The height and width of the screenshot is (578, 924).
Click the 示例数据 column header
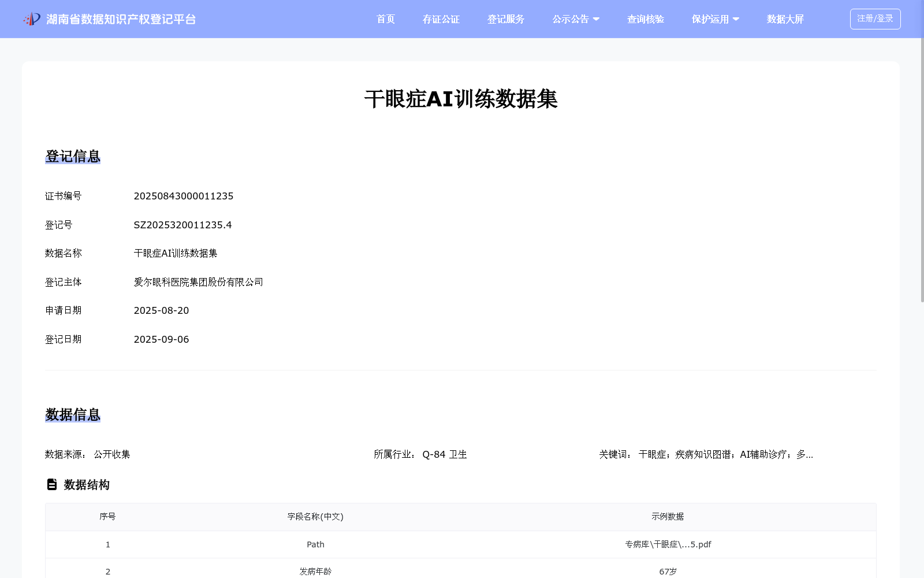[668, 517]
